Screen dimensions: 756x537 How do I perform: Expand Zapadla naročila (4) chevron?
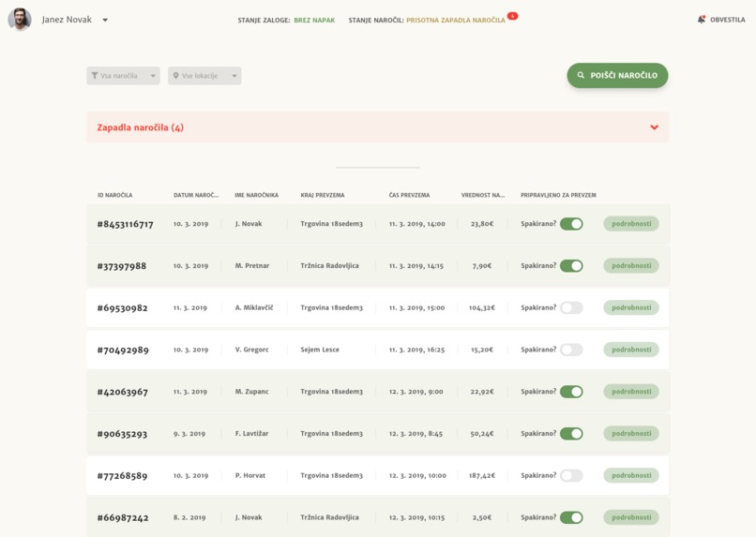tap(655, 127)
